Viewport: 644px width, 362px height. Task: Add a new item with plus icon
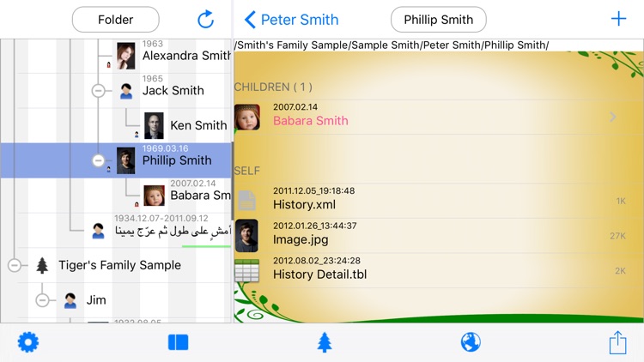[618, 19]
